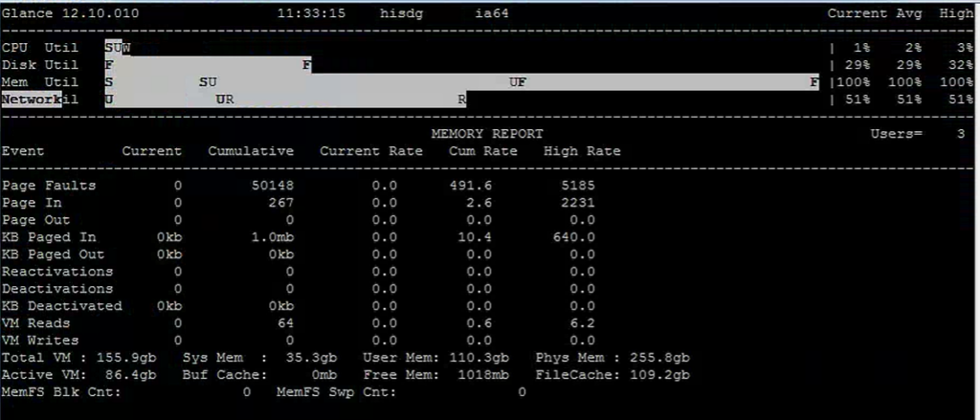Click the Page Faults row label

pos(49,186)
